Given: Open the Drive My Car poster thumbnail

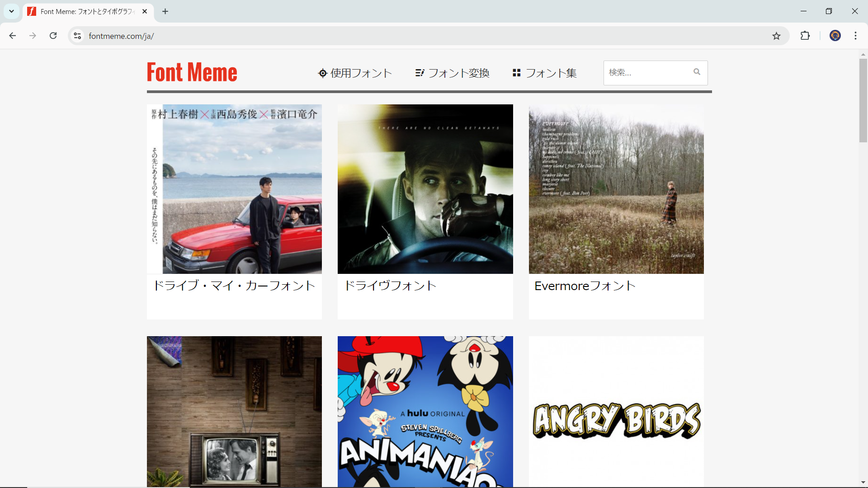Looking at the screenshot, I should [x=234, y=189].
